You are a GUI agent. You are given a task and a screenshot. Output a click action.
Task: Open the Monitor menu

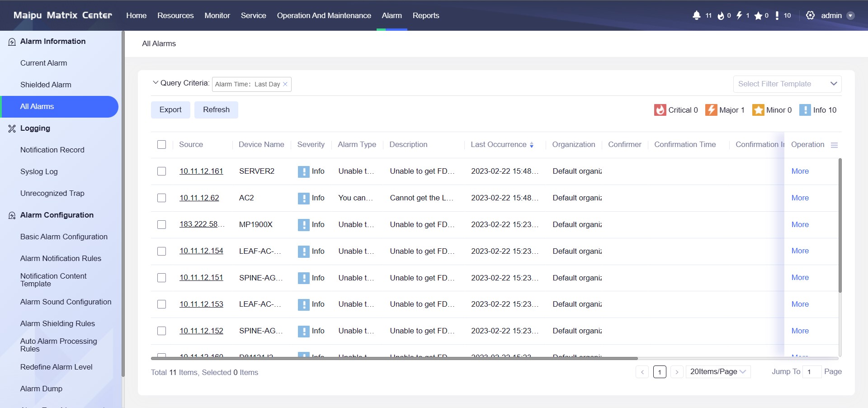pos(217,15)
